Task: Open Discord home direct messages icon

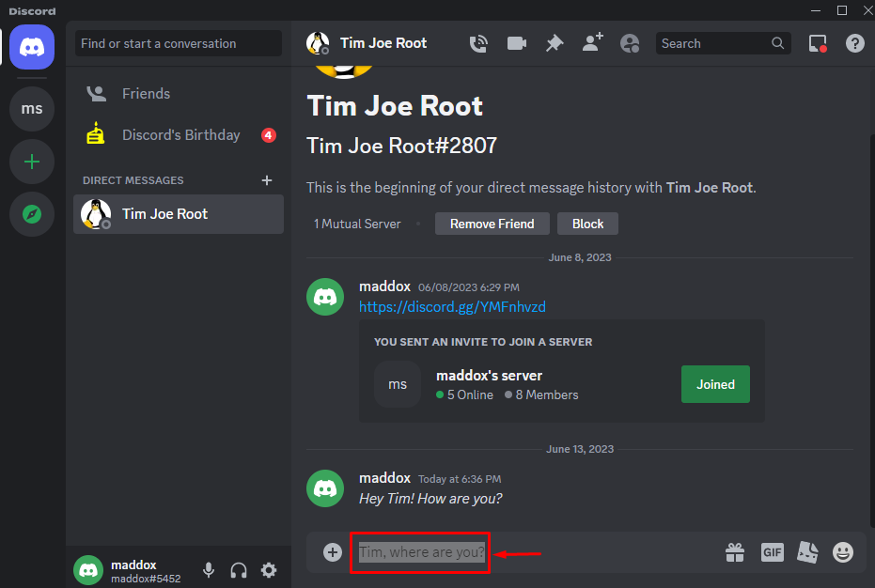Action: tap(32, 47)
